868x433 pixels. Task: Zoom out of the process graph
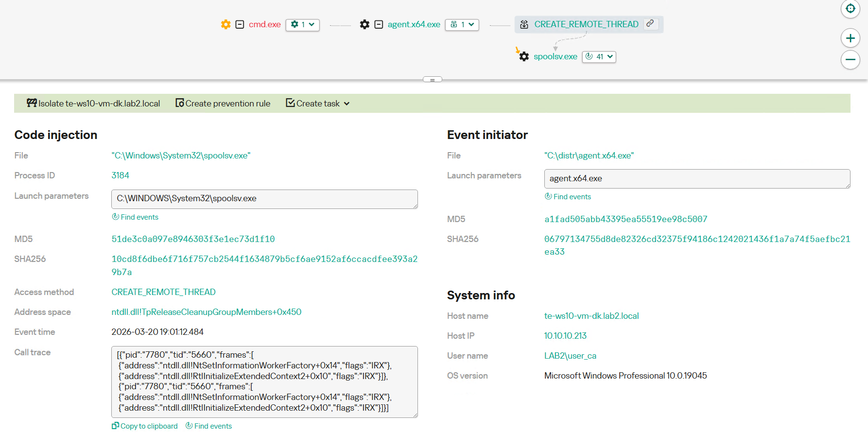pyautogui.click(x=850, y=60)
